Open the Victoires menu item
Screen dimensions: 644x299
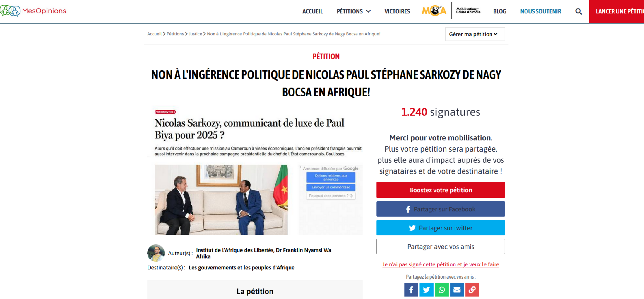tap(397, 11)
